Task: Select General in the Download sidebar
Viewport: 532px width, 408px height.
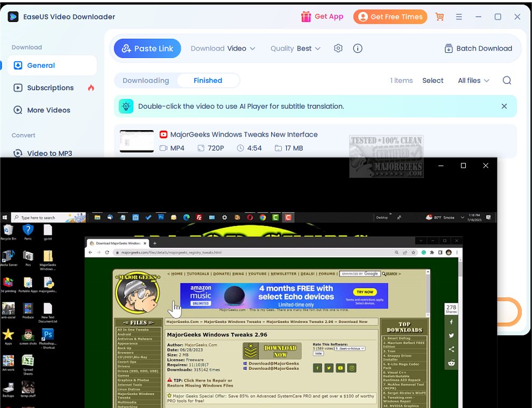Action: pos(52,66)
